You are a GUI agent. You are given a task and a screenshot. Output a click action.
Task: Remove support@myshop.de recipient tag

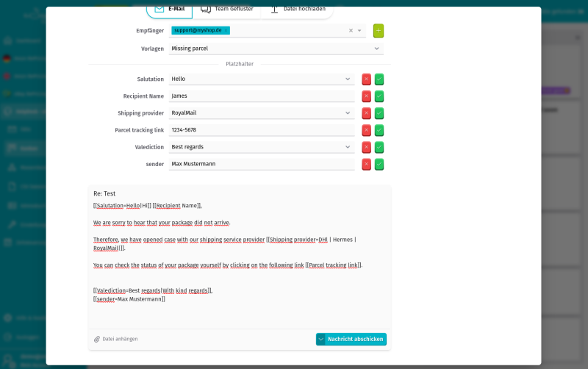(226, 31)
